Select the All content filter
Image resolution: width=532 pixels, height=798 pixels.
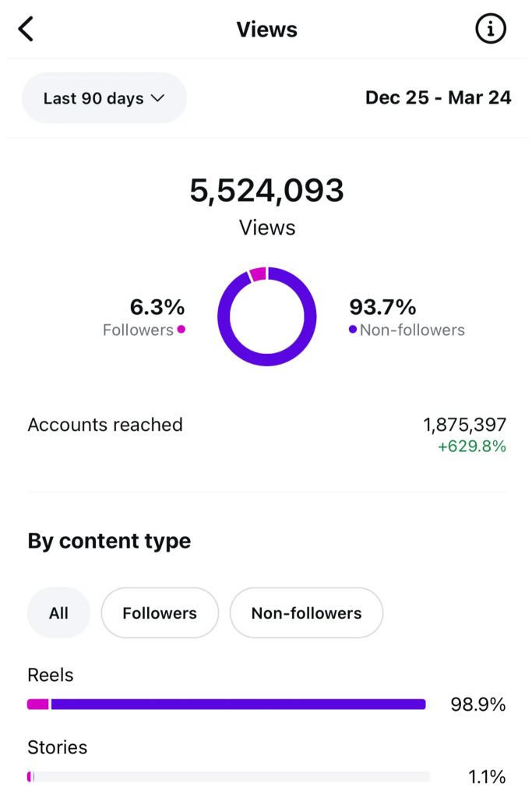coord(58,613)
